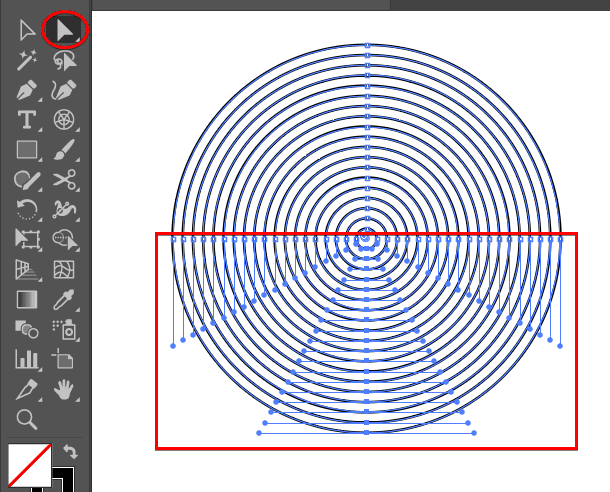This screenshot has height=492, width=610.
Task: Select the Column Graph tool
Action: pyautogui.click(x=27, y=359)
